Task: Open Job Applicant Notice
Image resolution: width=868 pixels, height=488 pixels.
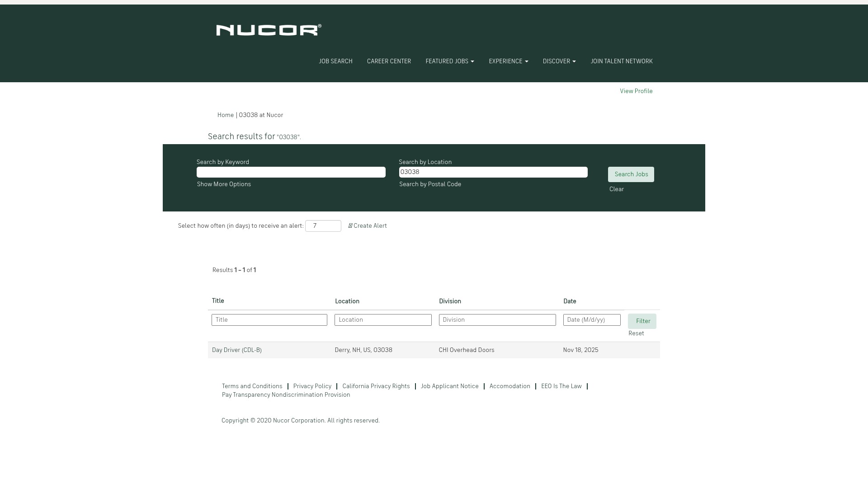Action: tap(450, 386)
